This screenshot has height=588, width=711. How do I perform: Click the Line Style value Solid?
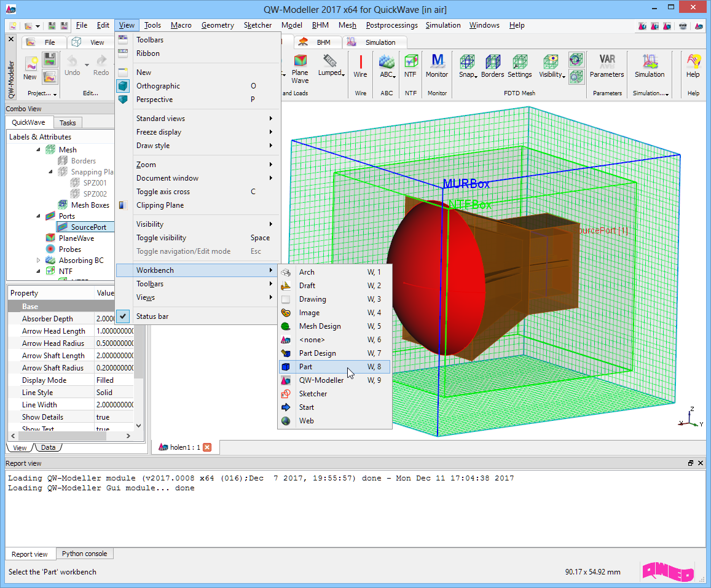pyautogui.click(x=114, y=393)
